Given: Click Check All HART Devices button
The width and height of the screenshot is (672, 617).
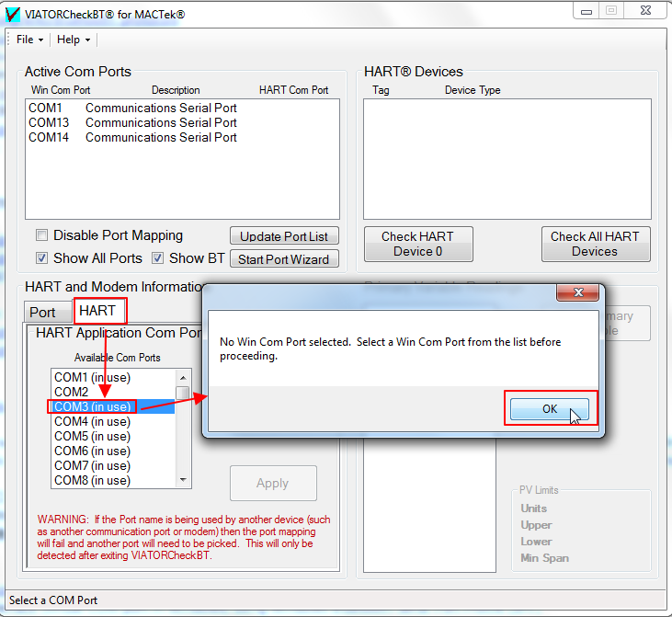Looking at the screenshot, I should 596,244.
